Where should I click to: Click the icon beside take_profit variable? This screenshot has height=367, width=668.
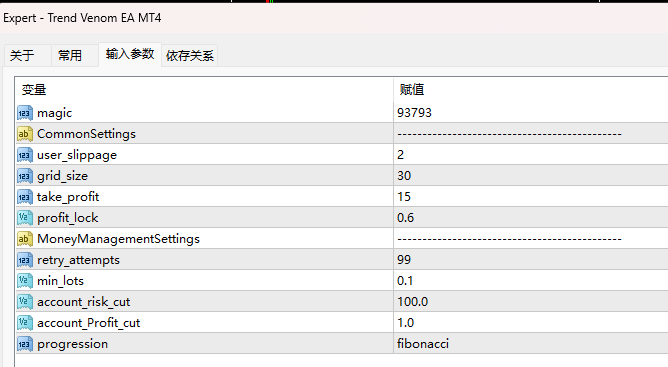[25, 197]
